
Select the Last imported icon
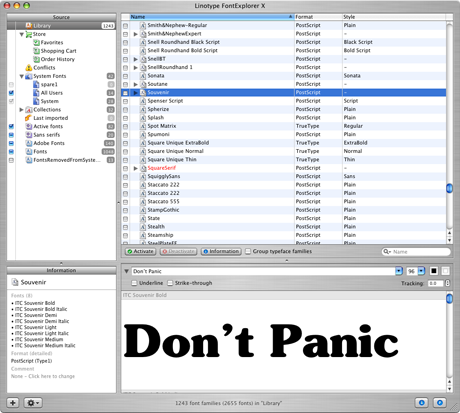(x=29, y=118)
